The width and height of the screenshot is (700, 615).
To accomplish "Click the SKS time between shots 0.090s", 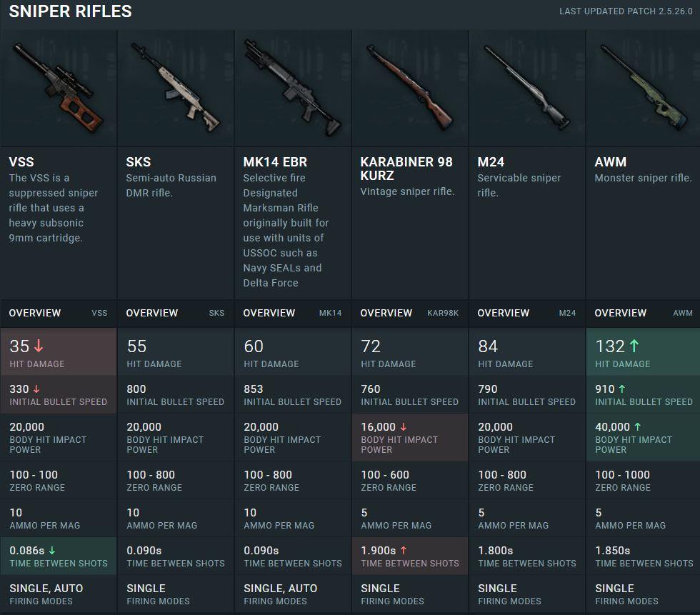I will pyautogui.click(x=144, y=550).
